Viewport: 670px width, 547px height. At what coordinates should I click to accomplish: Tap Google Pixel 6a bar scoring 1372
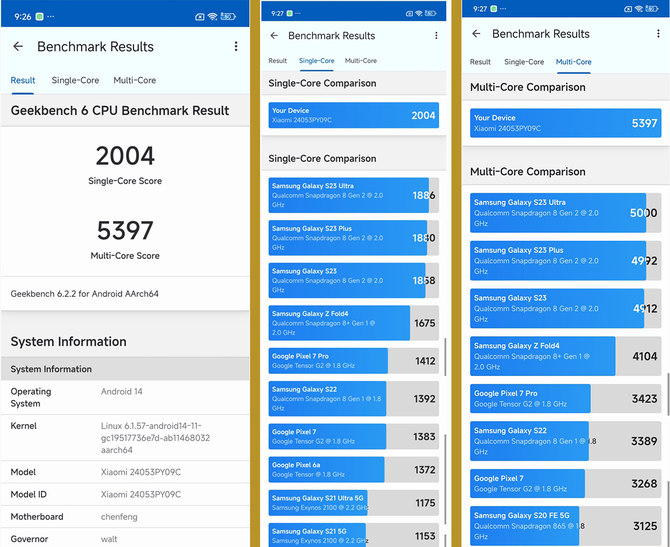[353, 470]
